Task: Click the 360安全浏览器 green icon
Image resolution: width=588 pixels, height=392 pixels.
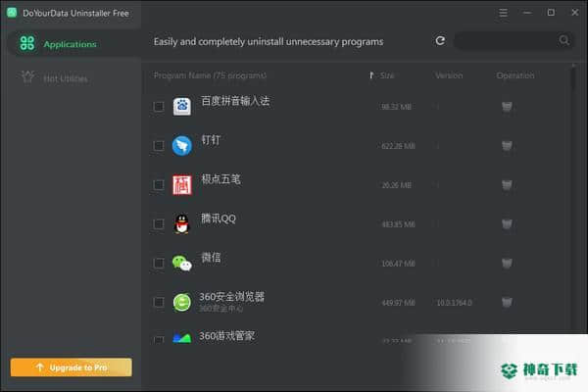Action: click(x=182, y=303)
